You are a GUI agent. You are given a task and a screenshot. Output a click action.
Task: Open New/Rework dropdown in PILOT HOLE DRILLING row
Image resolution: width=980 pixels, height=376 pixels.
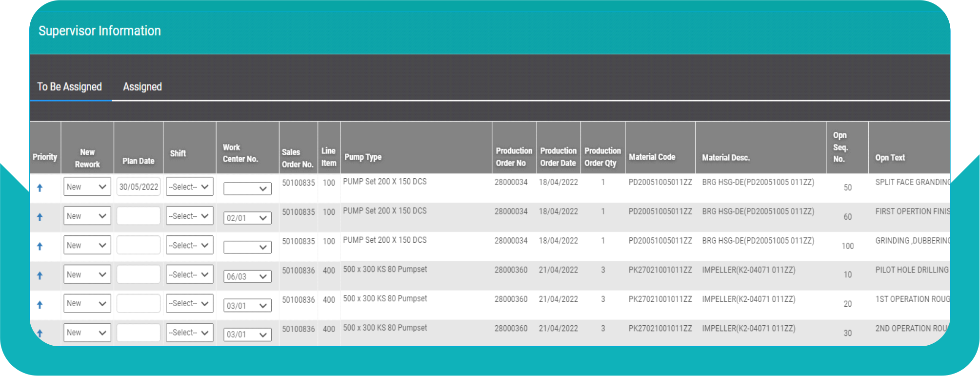tap(87, 274)
